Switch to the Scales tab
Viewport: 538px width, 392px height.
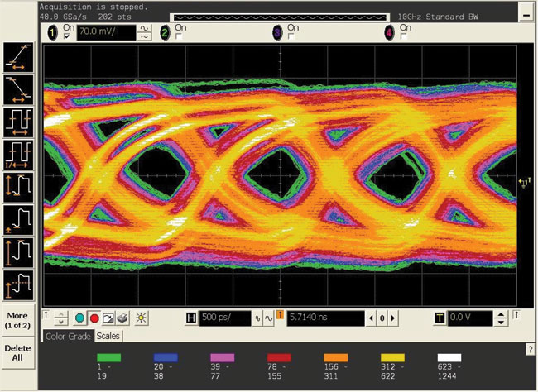108,336
